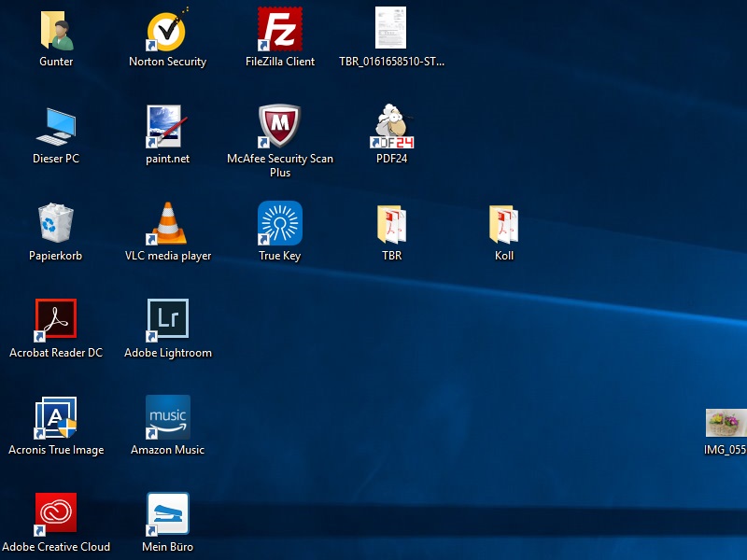Viewport: 747px width, 560px height.
Task: Click the "Acrobat Reader DC" label text
Action: 56,353
